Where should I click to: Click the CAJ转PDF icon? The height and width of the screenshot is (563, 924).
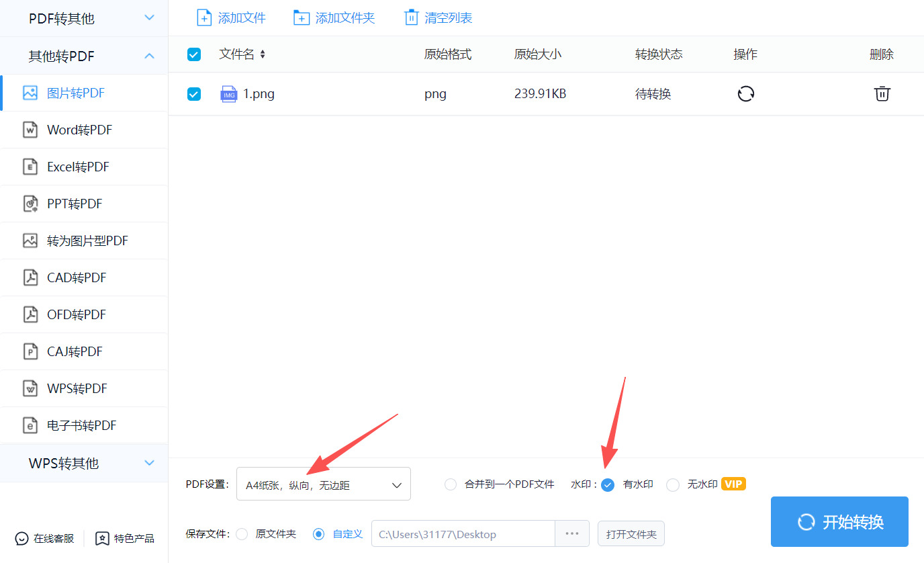point(30,351)
